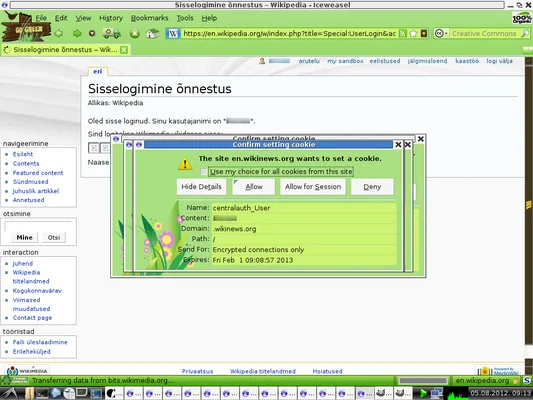Open the File menu
The width and height of the screenshot is (533, 400).
point(41,18)
